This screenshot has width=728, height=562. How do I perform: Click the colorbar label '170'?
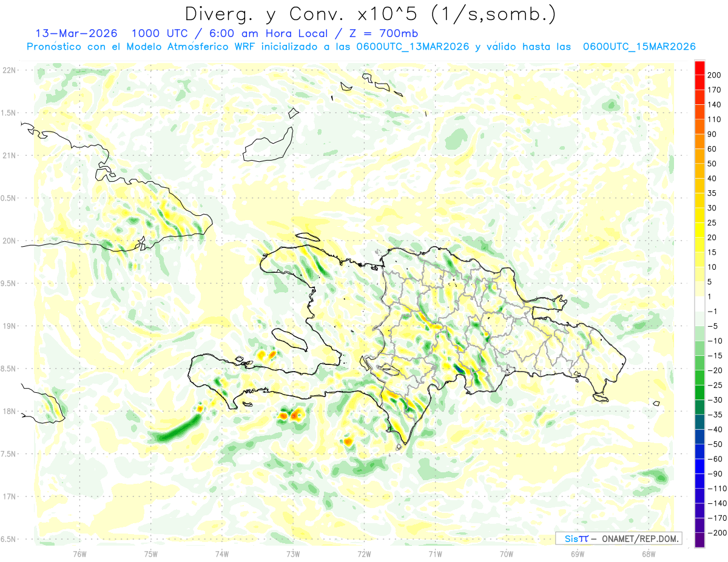point(715,90)
